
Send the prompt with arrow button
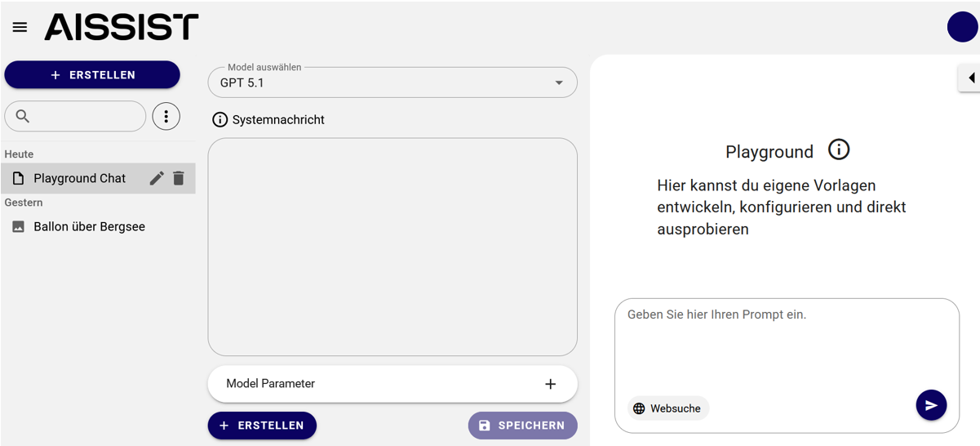[931, 405]
